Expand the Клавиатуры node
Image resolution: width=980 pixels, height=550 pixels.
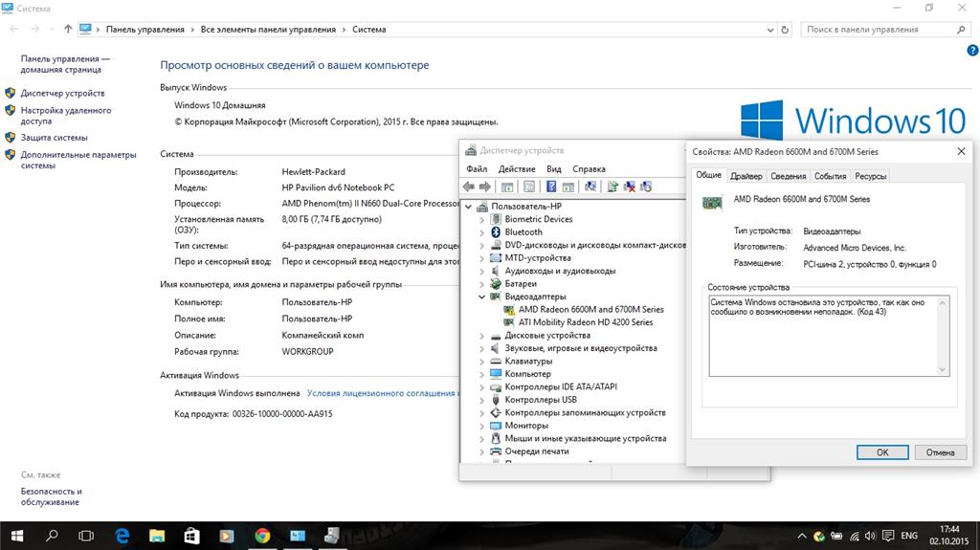[x=481, y=362]
